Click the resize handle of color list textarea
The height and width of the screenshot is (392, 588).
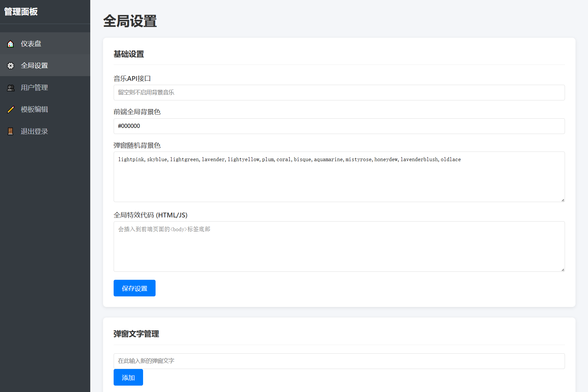[562, 200]
